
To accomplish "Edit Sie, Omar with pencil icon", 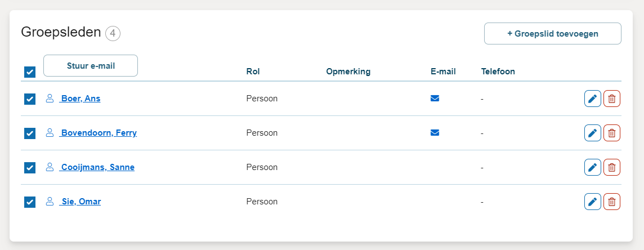I will pyautogui.click(x=592, y=202).
